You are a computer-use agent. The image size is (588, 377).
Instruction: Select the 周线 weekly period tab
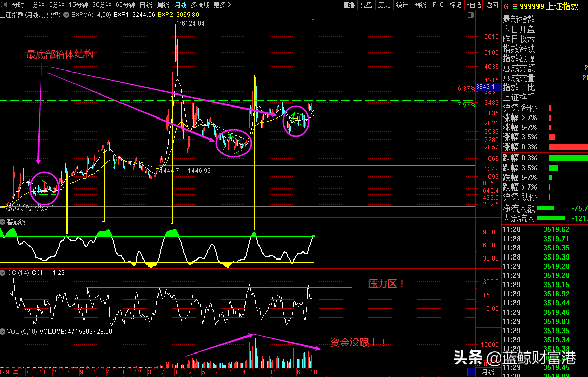click(163, 5)
